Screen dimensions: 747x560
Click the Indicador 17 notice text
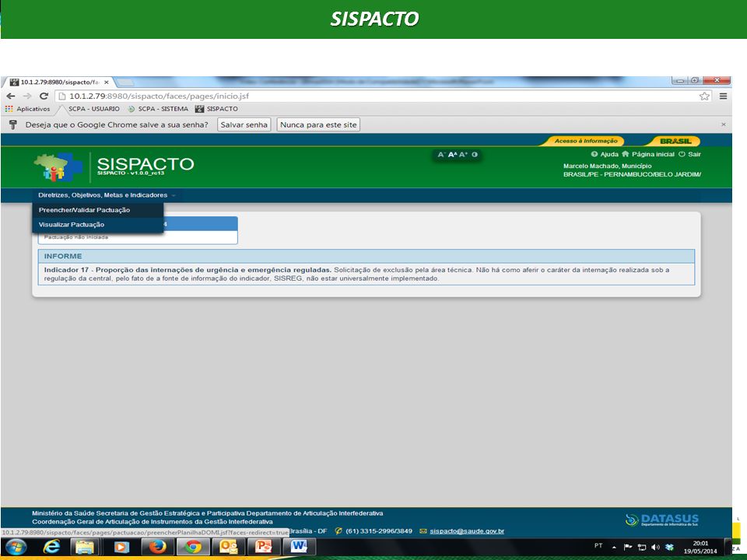[x=356, y=275]
